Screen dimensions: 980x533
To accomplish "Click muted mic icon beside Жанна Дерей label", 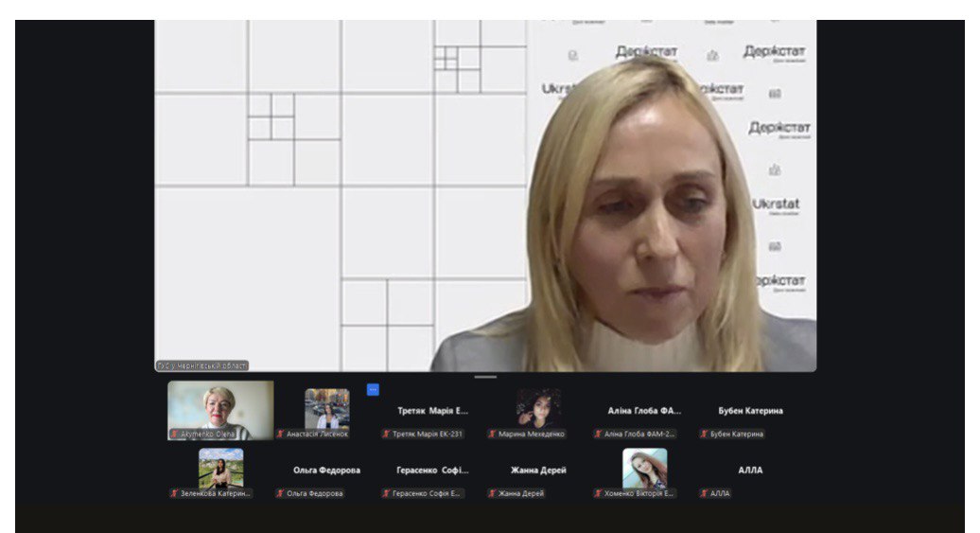I will (x=492, y=493).
